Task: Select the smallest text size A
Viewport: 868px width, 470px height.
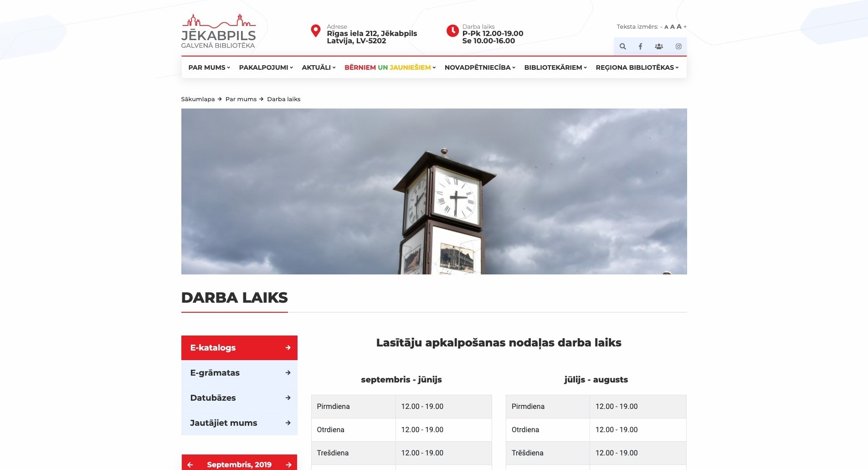Action: (666, 27)
